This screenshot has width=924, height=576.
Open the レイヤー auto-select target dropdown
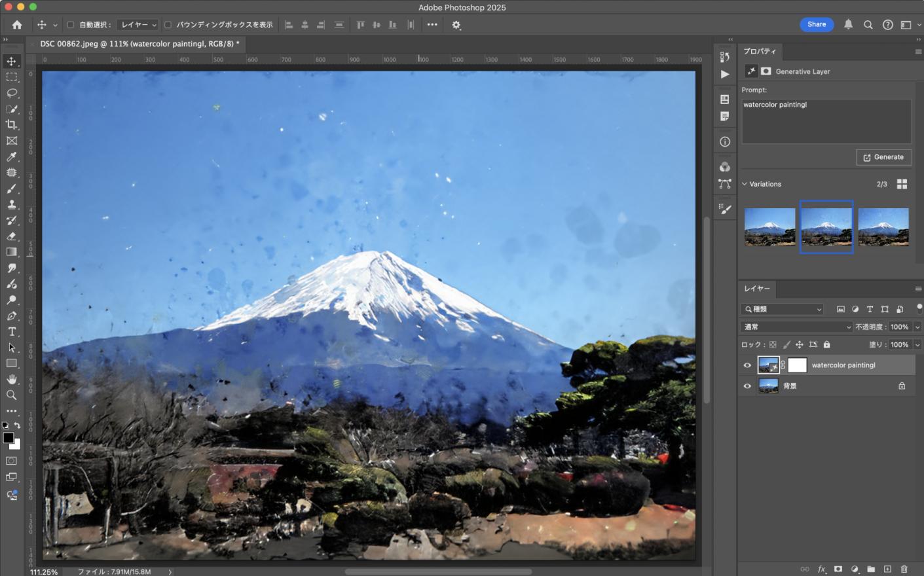click(139, 25)
